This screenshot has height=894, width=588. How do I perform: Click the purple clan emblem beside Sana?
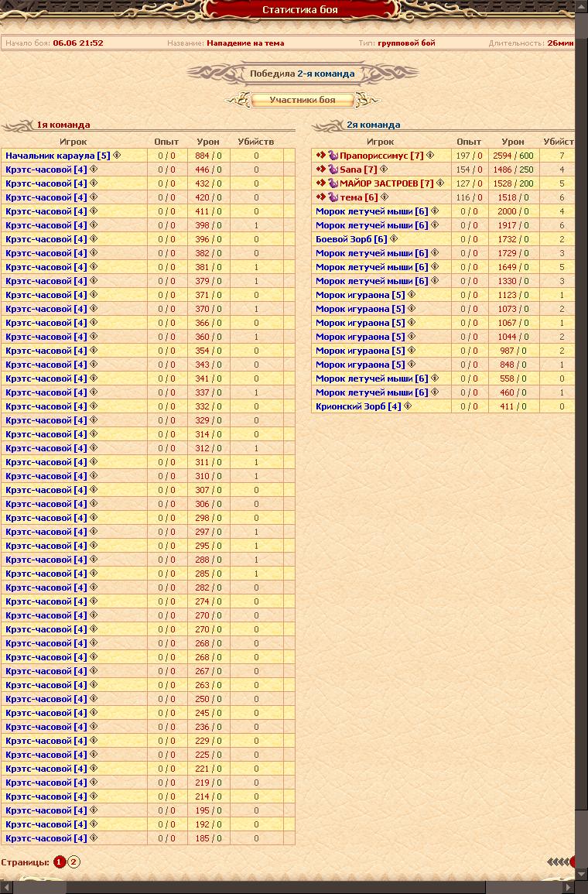point(333,170)
